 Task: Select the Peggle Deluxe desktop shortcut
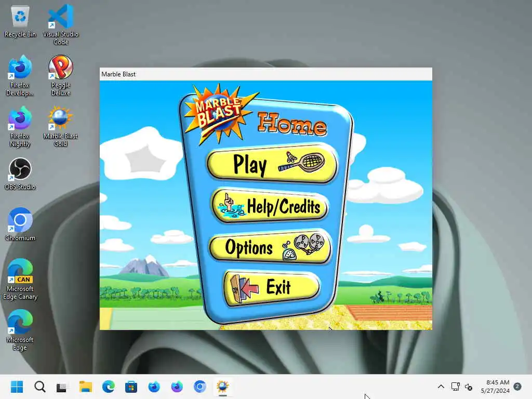tap(61, 76)
